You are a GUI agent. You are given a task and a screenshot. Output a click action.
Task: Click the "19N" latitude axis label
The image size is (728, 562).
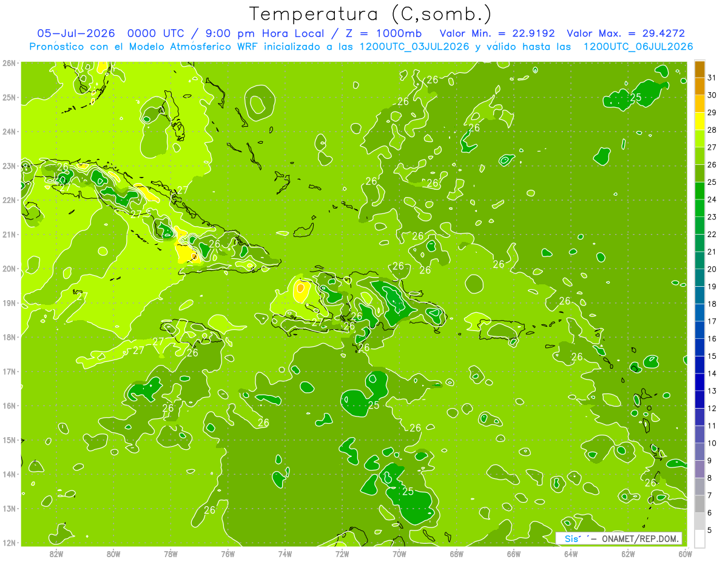coord(9,303)
